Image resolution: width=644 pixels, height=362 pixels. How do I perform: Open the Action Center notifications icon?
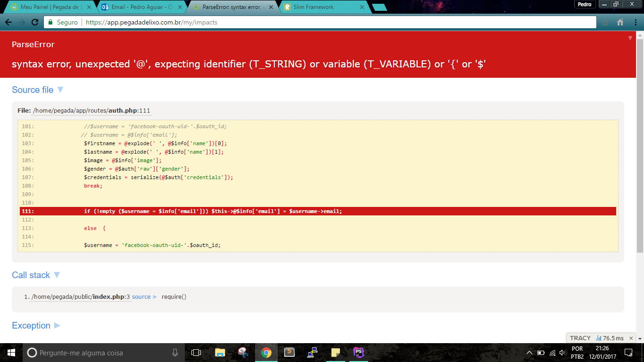pyautogui.click(x=628, y=353)
